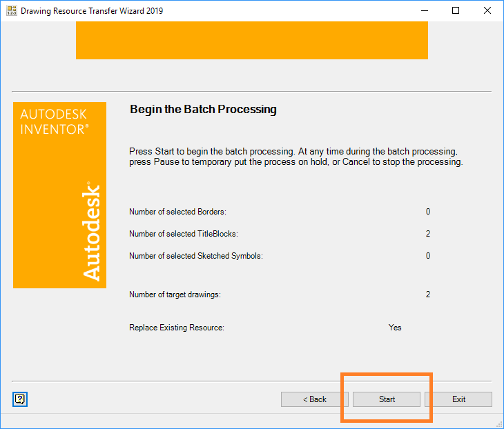This screenshot has height=429, width=504.
Task: Click the window title 'Drawing Resource Transfer Wizard 2019'
Action: (x=92, y=11)
